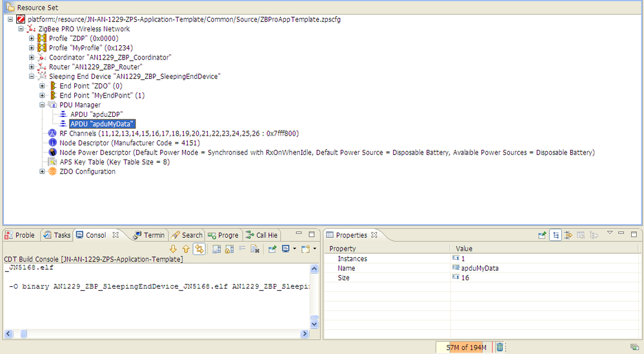This screenshot has width=644, height=354.
Task: Pin the Console view
Action: (x=272, y=249)
